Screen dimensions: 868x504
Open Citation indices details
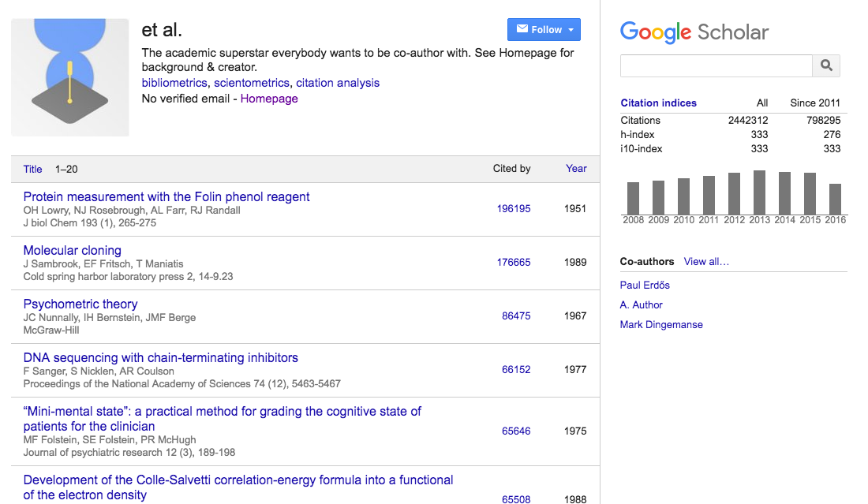(x=658, y=103)
